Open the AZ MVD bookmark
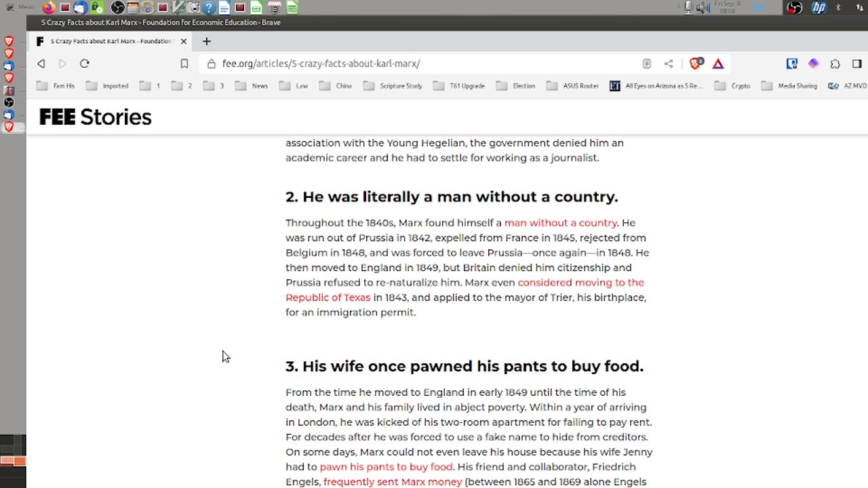Screen dimensions: 868x488 click(x=848, y=86)
